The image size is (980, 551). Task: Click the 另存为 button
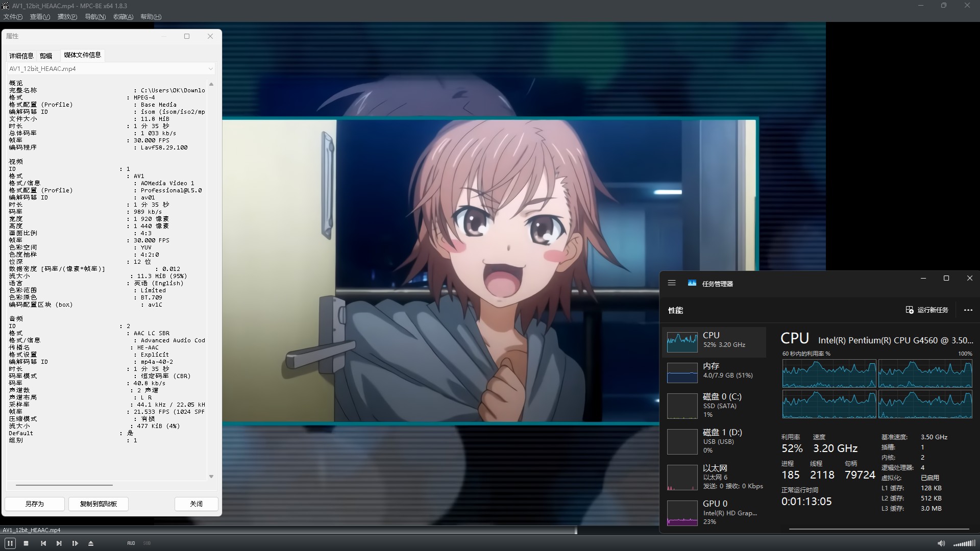coord(35,504)
